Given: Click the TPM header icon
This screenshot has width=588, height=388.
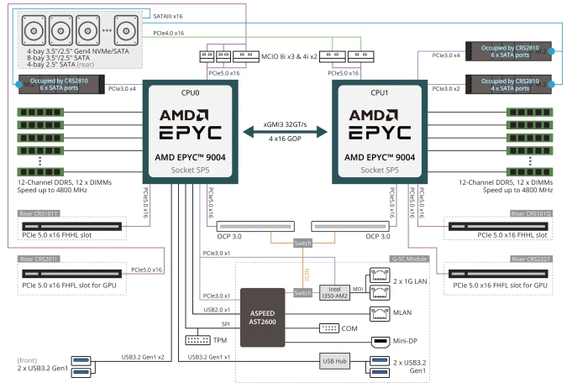Looking at the screenshot, I should (197, 340).
